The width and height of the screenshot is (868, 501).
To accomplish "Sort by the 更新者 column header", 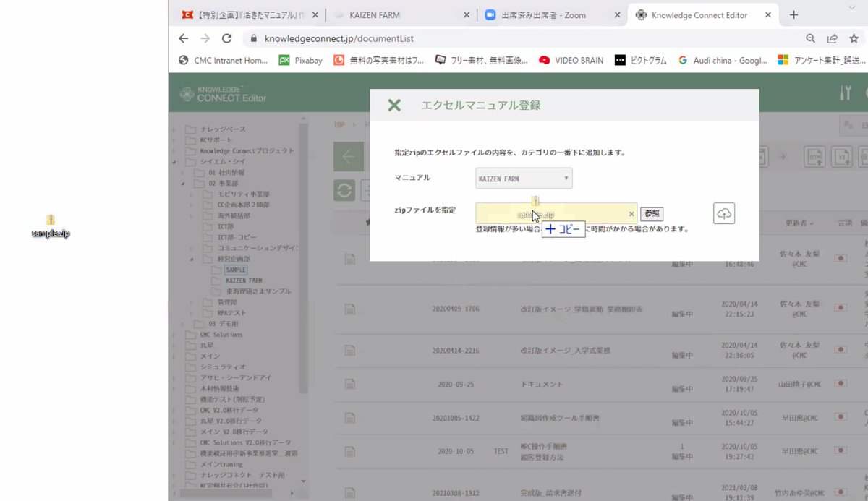I will [794, 222].
